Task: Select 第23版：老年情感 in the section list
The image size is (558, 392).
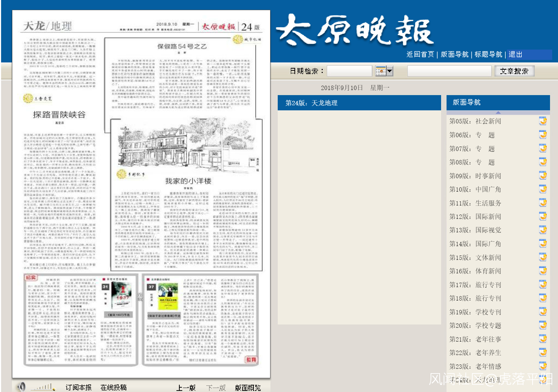Action: point(475,366)
